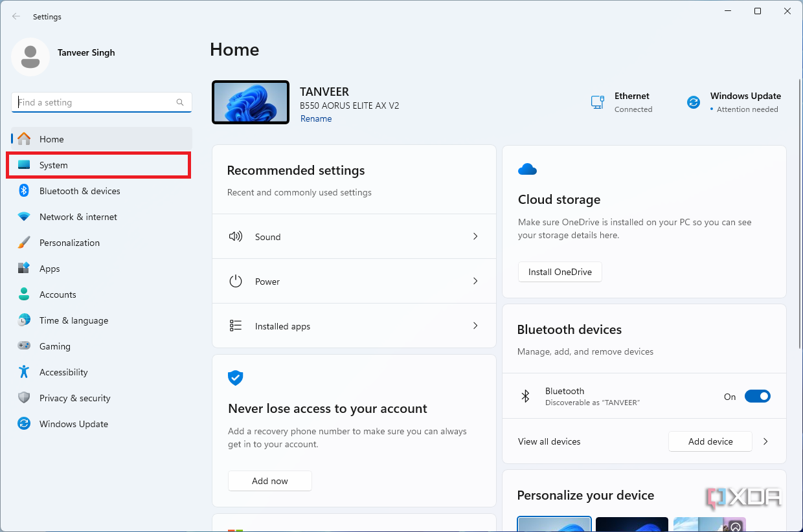Click the Install OneDrive button
This screenshot has height=532, width=803.
click(560, 272)
